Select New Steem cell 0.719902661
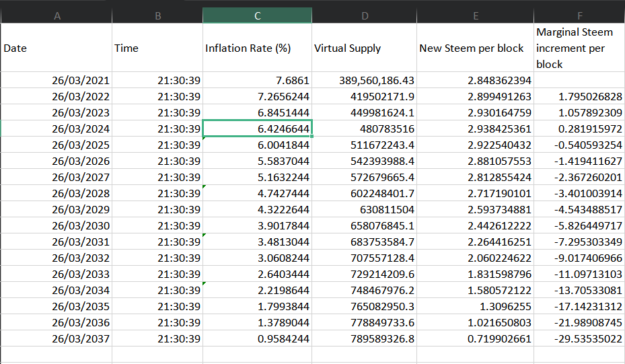This screenshot has height=364, width=625. pyautogui.click(x=475, y=338)
